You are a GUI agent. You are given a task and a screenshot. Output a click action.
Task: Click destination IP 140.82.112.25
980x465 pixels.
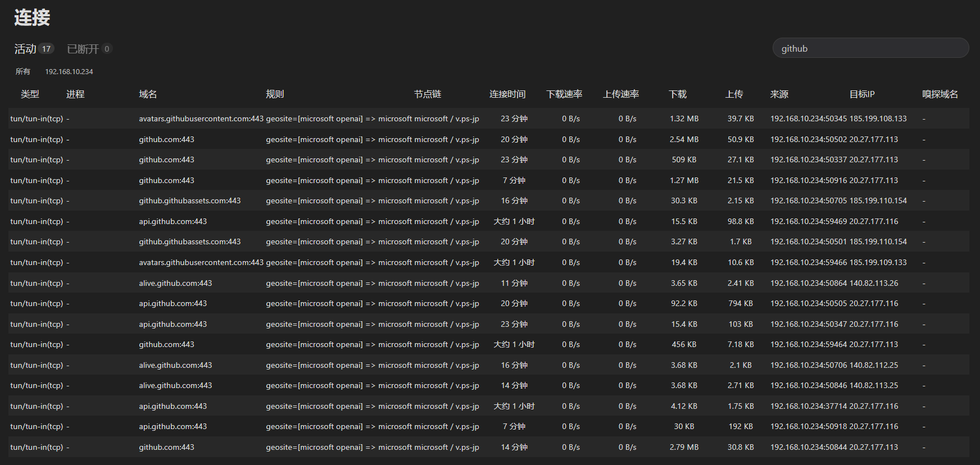click(874, 365)
